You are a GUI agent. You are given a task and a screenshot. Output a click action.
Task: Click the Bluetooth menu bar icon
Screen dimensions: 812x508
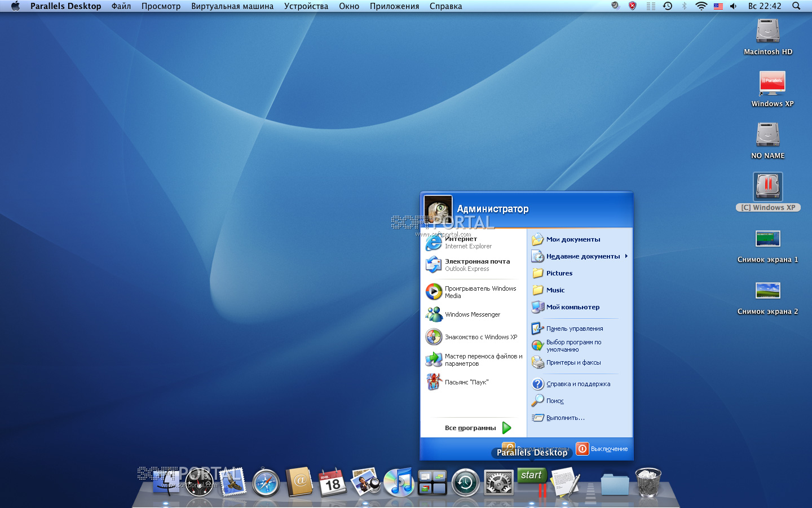(684, 6)
